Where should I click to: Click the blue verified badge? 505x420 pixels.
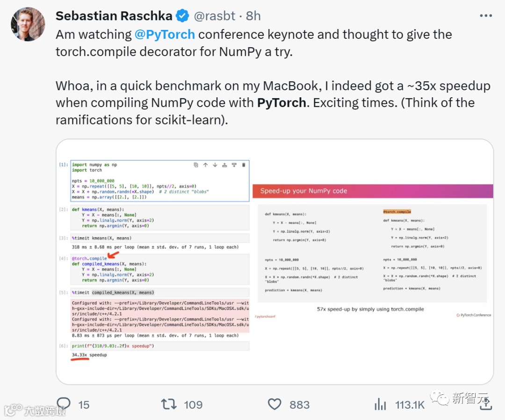pyautogui.click(x=182, y=16)
